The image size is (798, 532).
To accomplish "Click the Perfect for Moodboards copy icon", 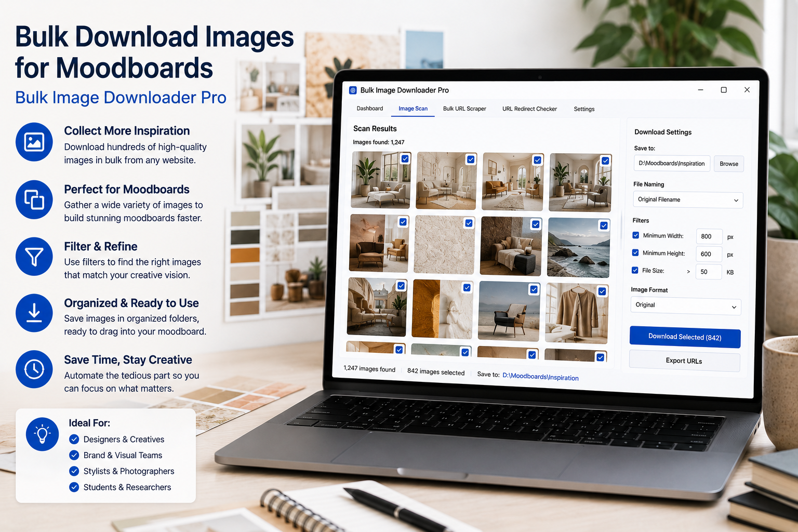I will [x=34, y=199].
